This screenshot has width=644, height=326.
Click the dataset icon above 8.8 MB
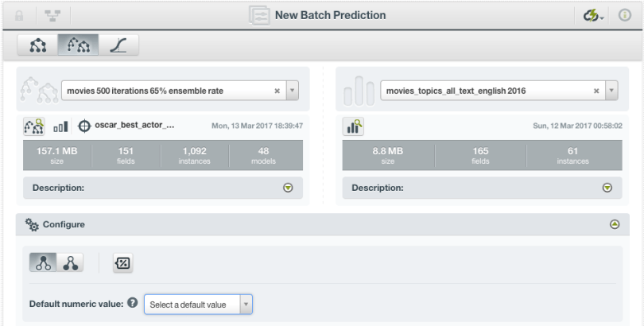354,126
